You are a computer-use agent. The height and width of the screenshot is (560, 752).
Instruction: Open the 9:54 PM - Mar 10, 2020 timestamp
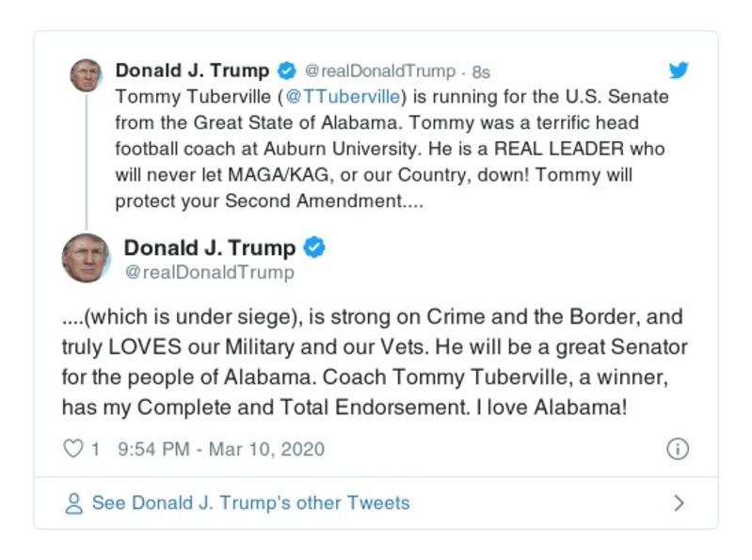(221, 449)
